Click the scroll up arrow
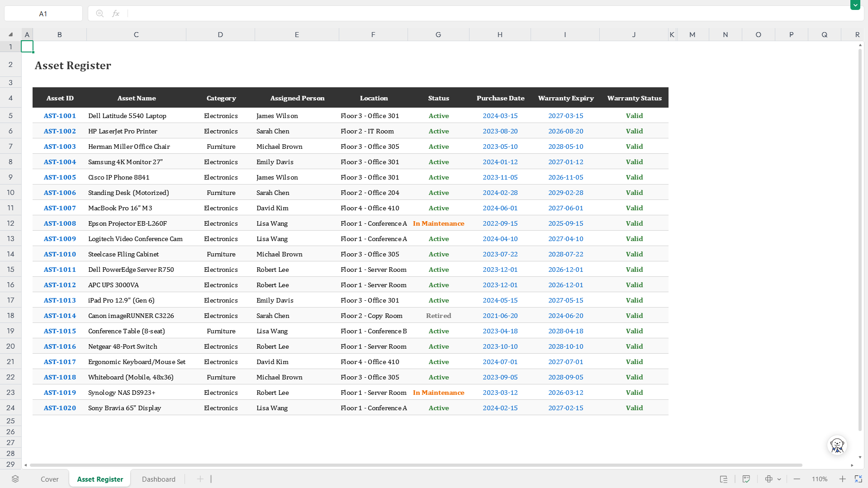868x488 pixels. pyautogui.click(x=860, y=45)
